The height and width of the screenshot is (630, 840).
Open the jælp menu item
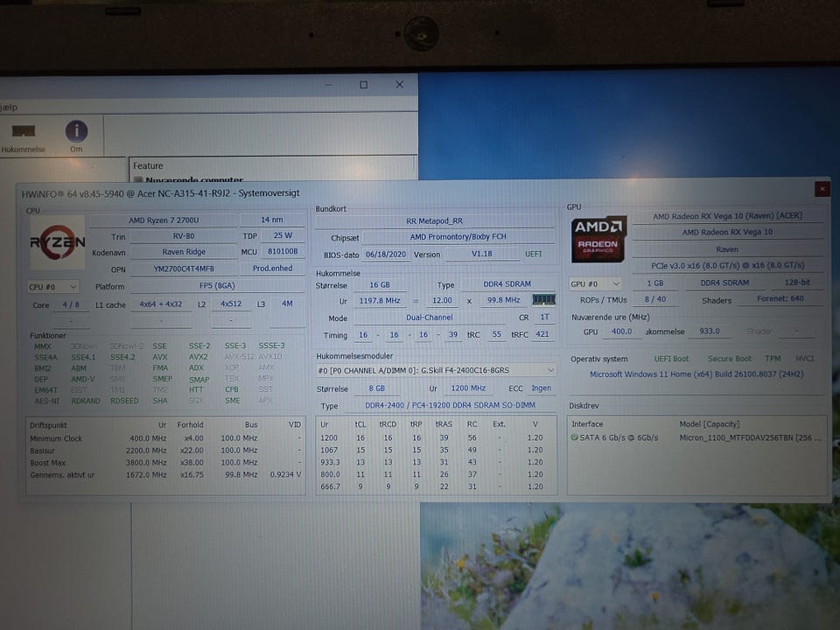pos(9,107)
